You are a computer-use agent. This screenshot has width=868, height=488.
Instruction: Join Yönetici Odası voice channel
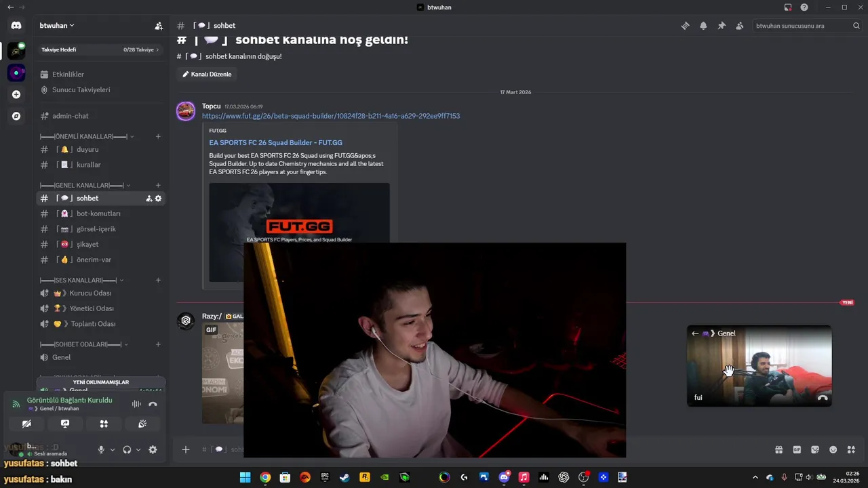point(100,308)
